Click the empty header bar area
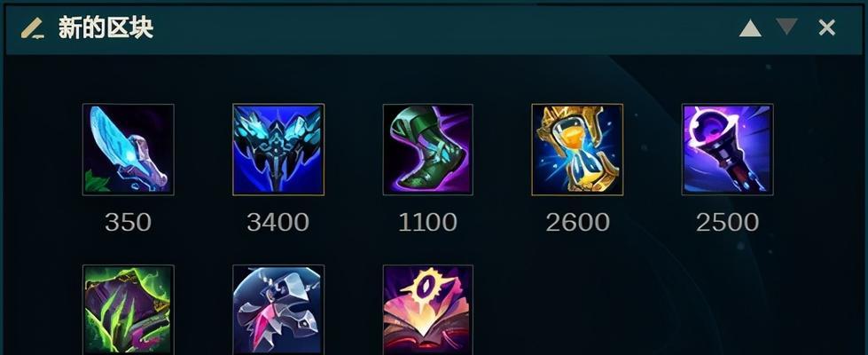Viewport: 868px width, 355px height. click(x=442, y=28)
